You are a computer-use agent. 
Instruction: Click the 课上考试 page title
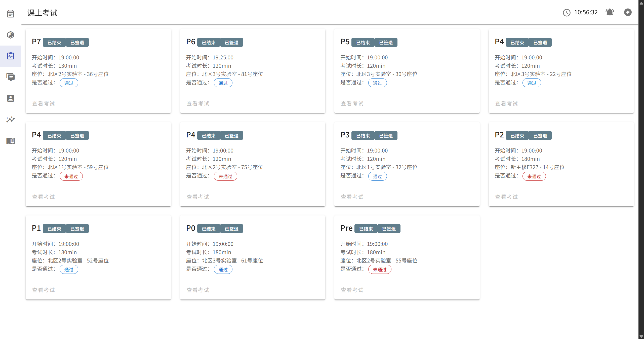(x=43, y=13)
